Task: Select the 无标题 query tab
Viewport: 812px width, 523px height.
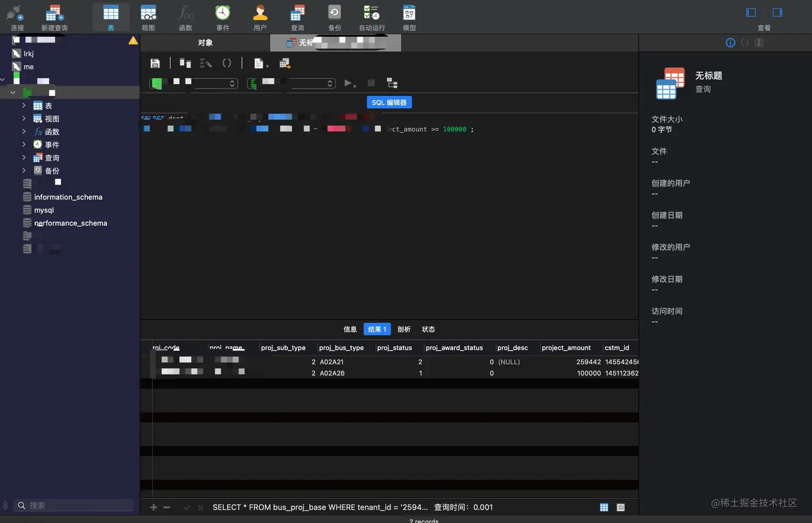Action: [x=336, y=42]
